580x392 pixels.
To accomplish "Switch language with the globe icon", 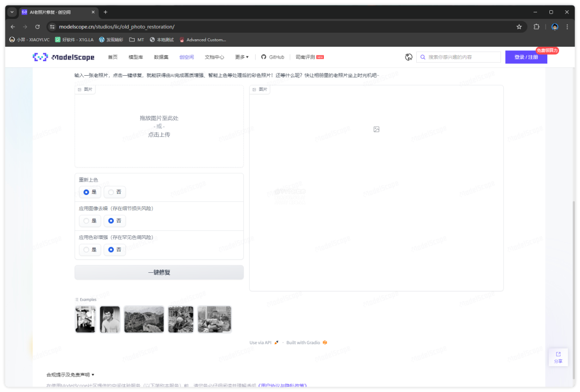I will [408, 57].
